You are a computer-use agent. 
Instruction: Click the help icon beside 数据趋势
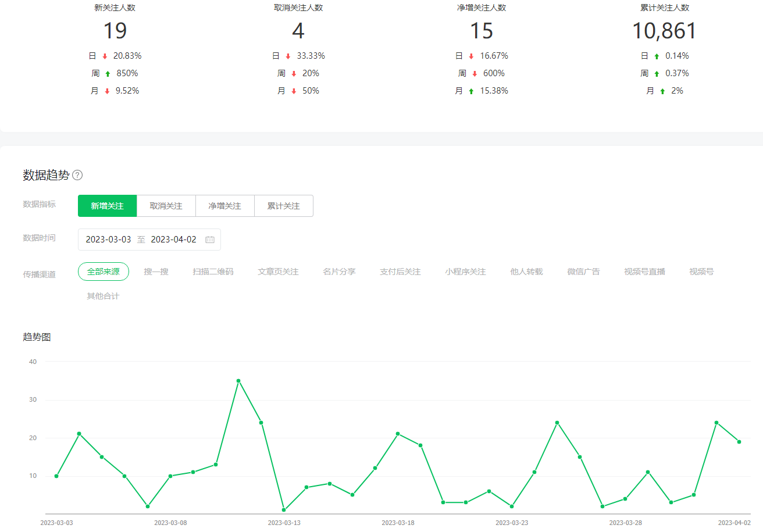point(77,175)
